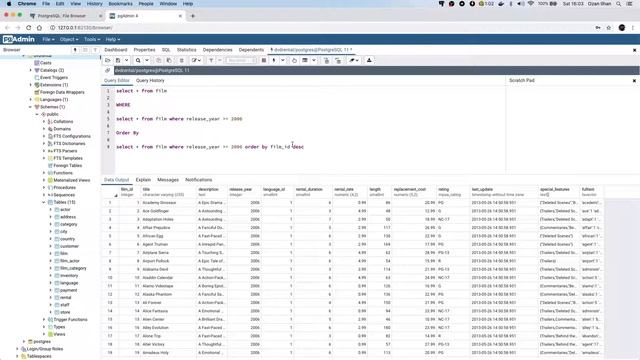Open the pgAdmin Help menu
The image size is (640, 360).
click(113, 40)
